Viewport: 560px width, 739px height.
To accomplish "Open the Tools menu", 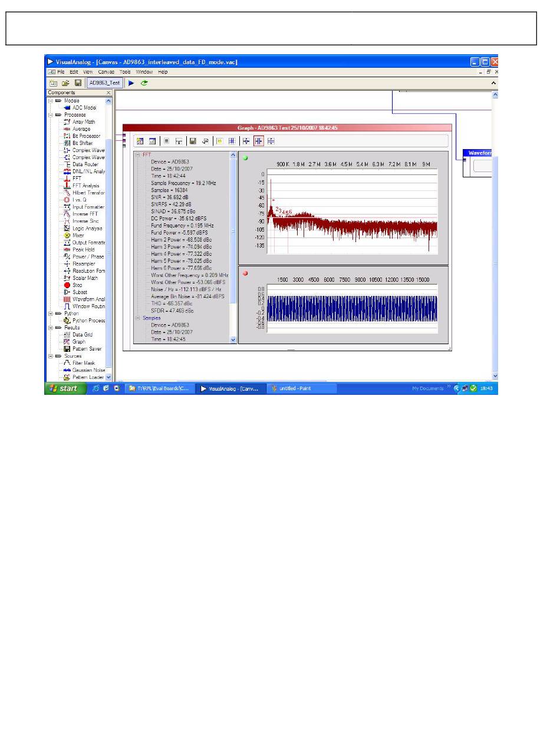I will point(125,72).
